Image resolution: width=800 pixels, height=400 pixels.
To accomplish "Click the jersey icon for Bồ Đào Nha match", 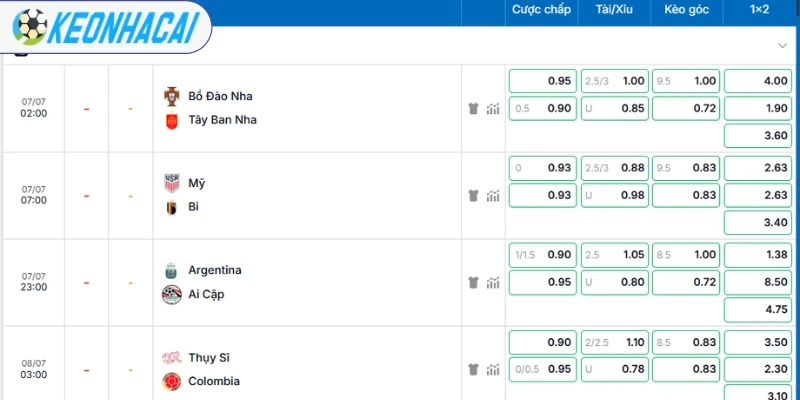I will [x=473, y=108].
